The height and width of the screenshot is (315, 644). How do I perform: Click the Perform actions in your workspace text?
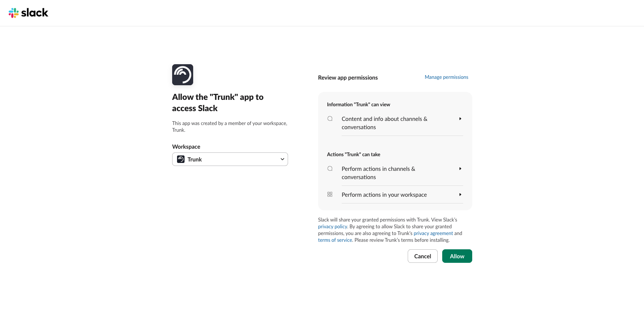tap(384, 194)
